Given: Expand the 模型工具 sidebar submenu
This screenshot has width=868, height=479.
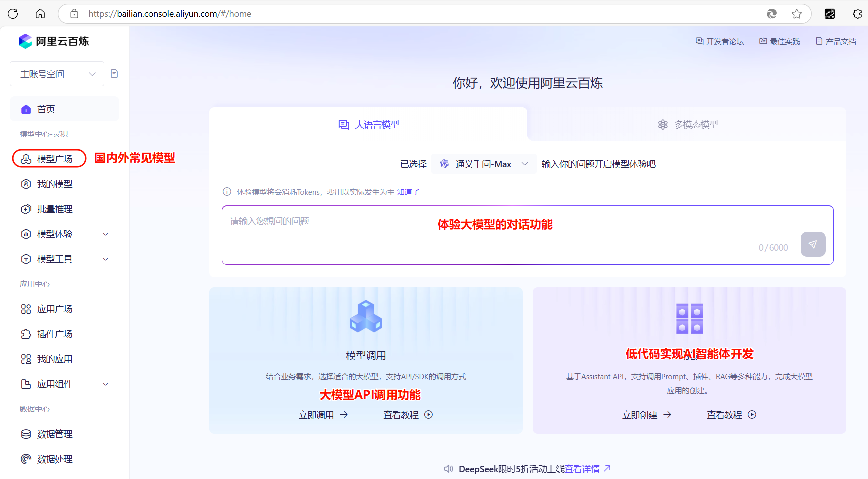Looking at the screenshot, I should tap(105, 259).
